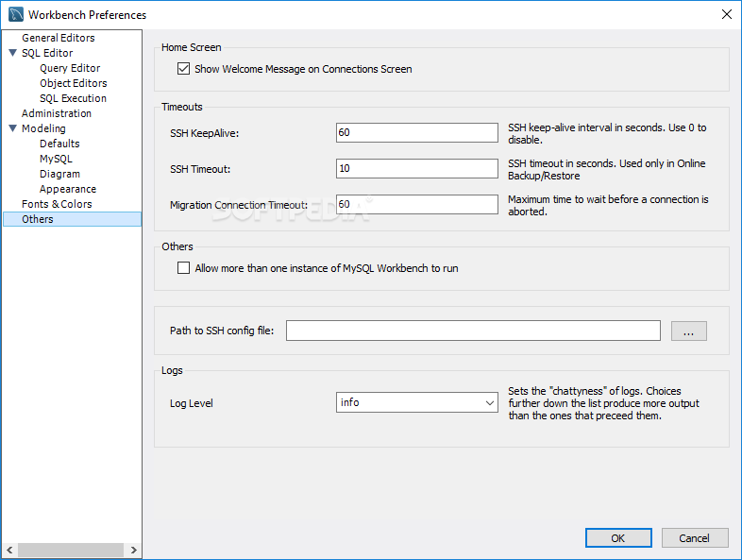Click the 'Migration Connection Timeout:' label
The image size is (742, 560).
[239, 205]
